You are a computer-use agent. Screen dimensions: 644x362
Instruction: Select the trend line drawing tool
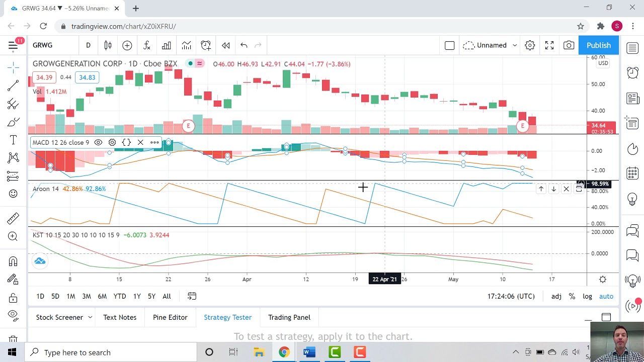[x=13, y=85]
